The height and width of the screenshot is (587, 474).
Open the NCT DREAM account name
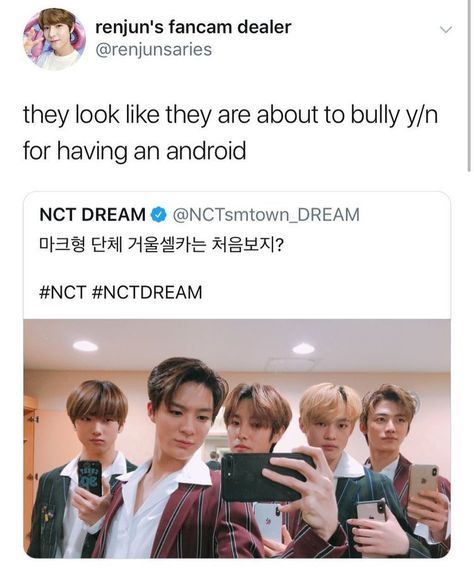tap(92, 215)
